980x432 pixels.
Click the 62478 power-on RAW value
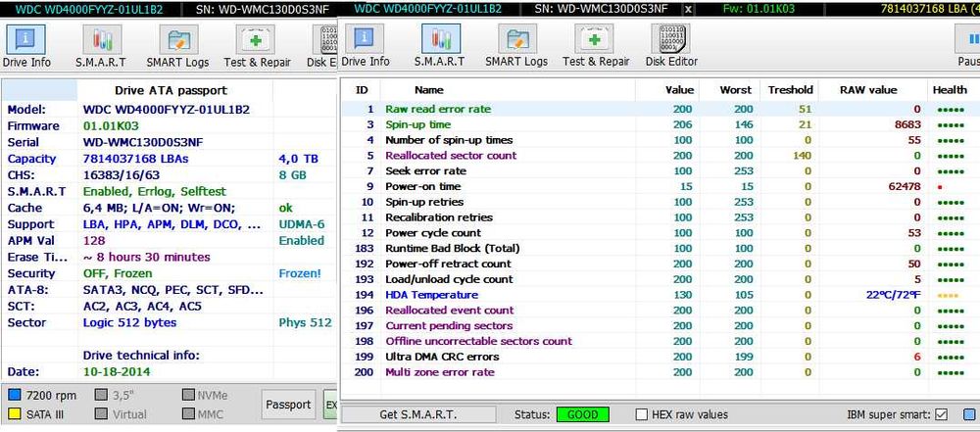[905, 186]
